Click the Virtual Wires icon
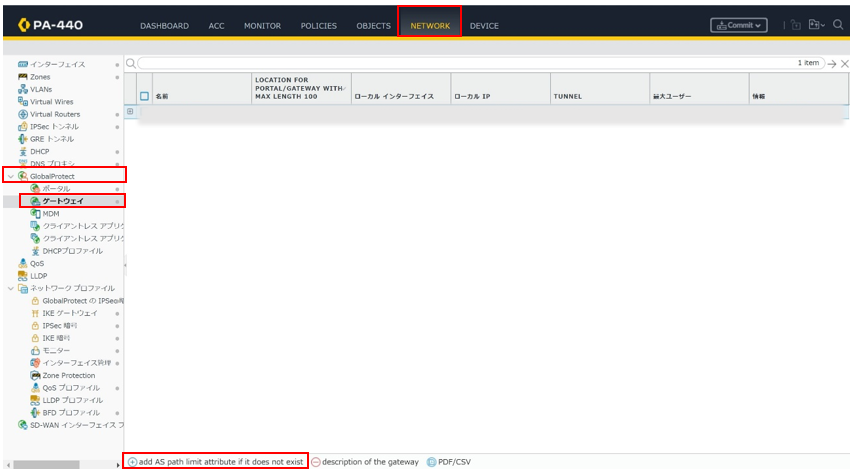 pos(23,101)
